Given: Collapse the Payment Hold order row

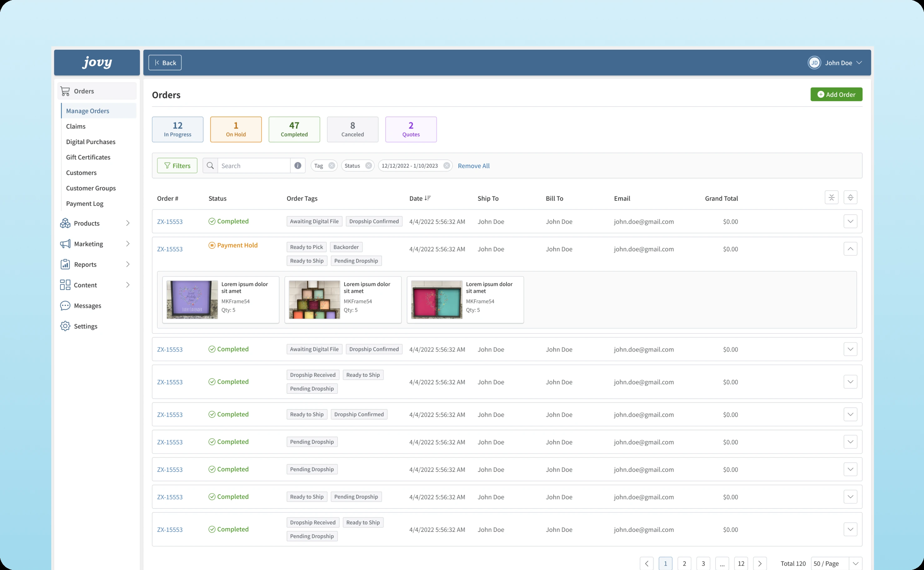Looking at the screenshot, I should coord(850,249).
